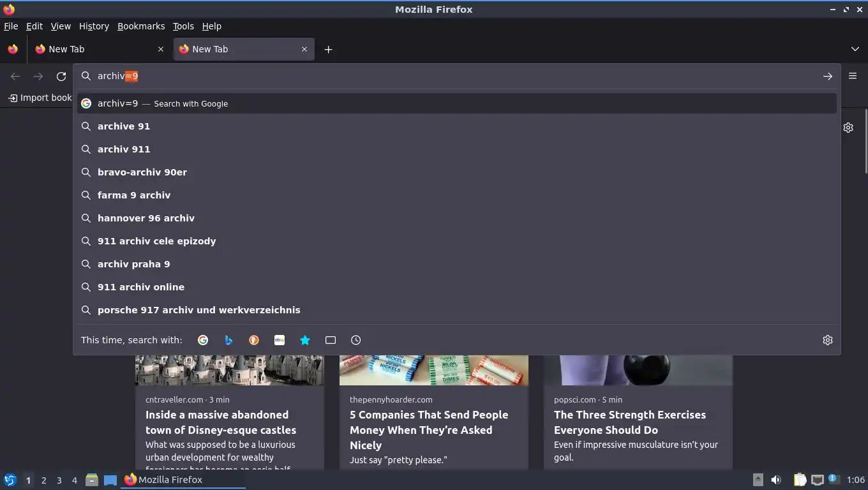Open the network tray icon
The image size is (868, 490).
pyautogui.click(x=817, y=480)
